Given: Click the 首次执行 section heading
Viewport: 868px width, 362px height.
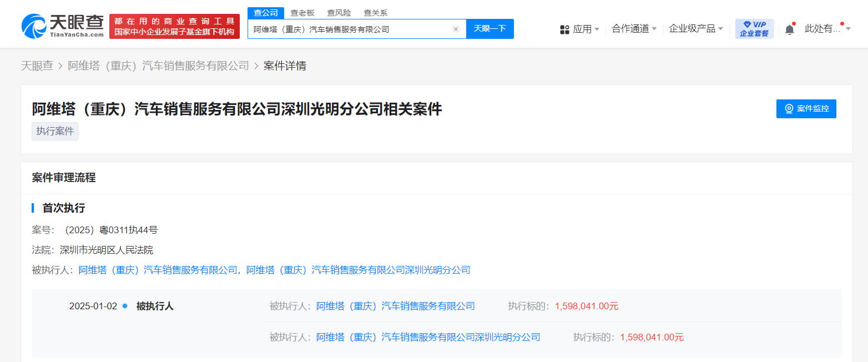Looking at the screenshot, I should click(64, 208).
